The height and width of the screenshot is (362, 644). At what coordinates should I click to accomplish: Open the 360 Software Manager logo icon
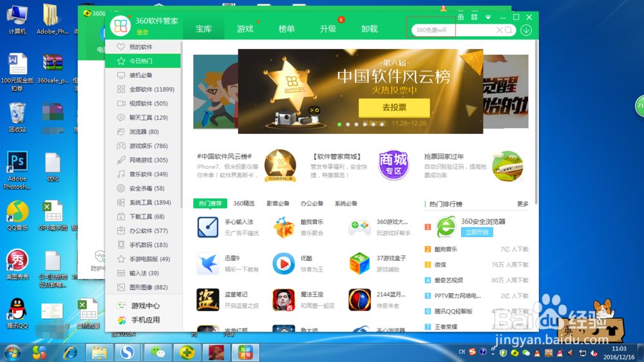(x=120, y=26)
